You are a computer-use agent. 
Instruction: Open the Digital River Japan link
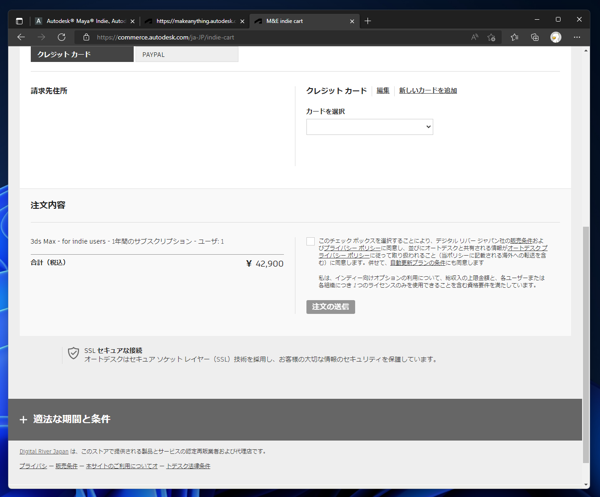tap(44, 451)
